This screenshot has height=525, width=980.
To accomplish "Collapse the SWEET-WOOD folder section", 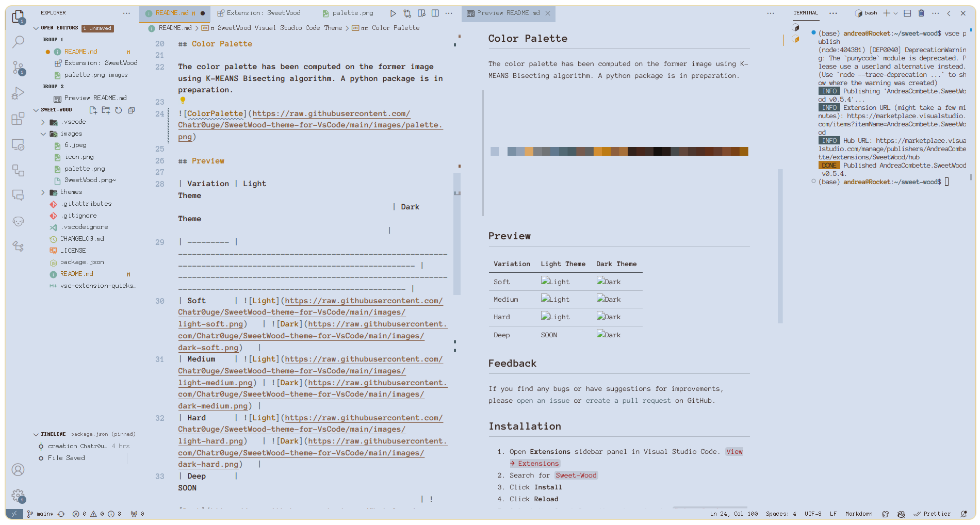I will (x=36, y=110).
